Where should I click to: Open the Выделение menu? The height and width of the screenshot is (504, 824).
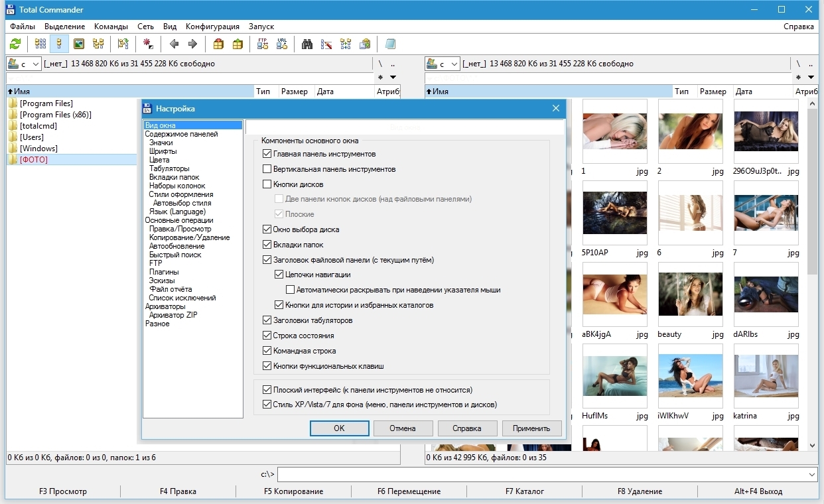click(64, 27)
